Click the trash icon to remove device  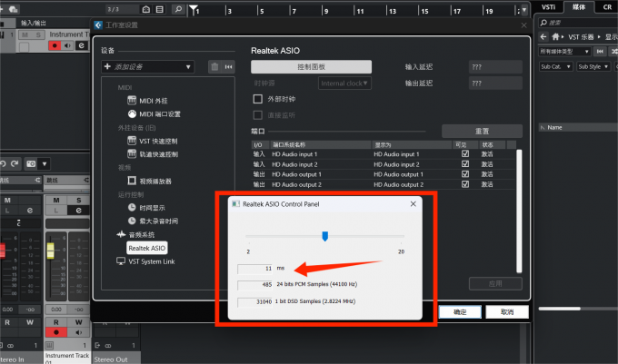[x=214, y=67]
